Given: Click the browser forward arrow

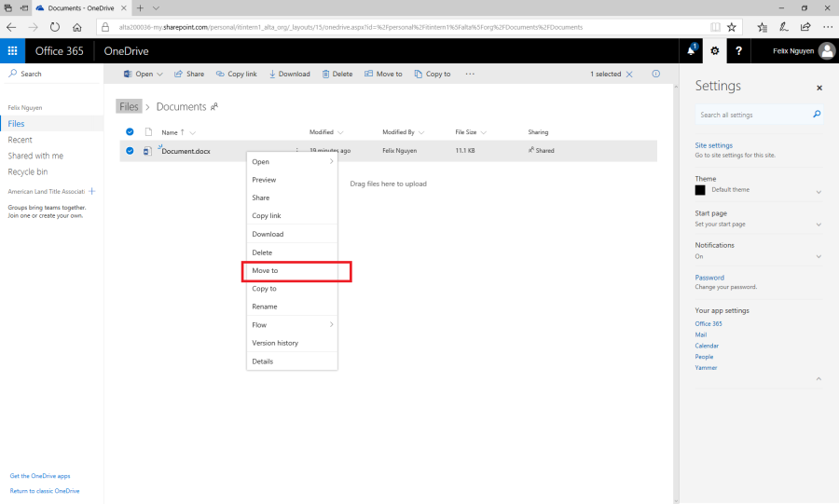Looking at the screenshot, I should [x=34, y=27].
